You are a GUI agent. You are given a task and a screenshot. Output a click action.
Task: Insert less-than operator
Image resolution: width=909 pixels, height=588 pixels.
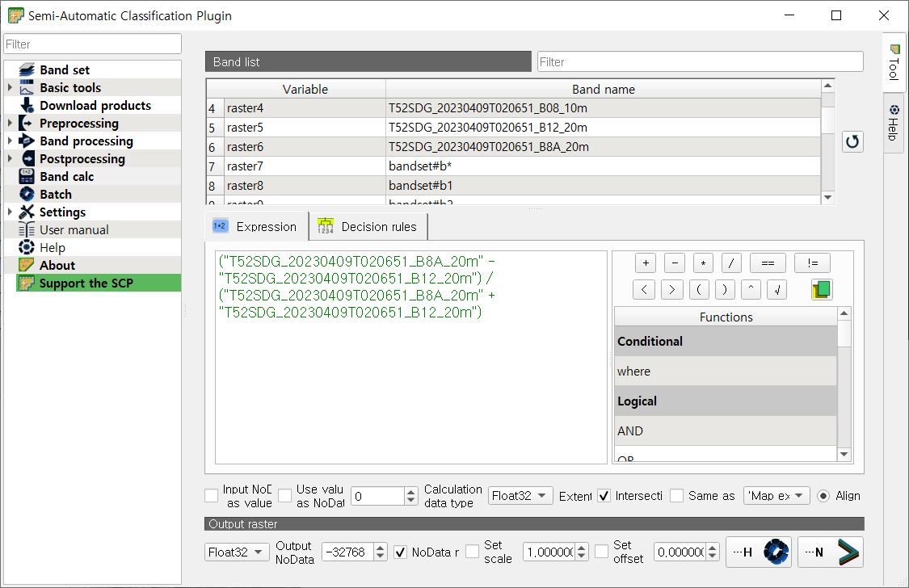(644, 290)
